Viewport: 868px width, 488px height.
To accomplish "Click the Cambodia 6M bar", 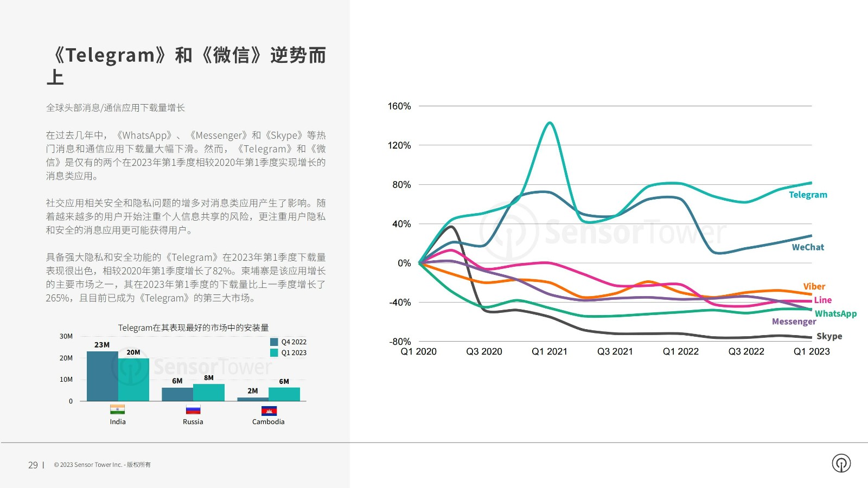I will click(284, 394).
